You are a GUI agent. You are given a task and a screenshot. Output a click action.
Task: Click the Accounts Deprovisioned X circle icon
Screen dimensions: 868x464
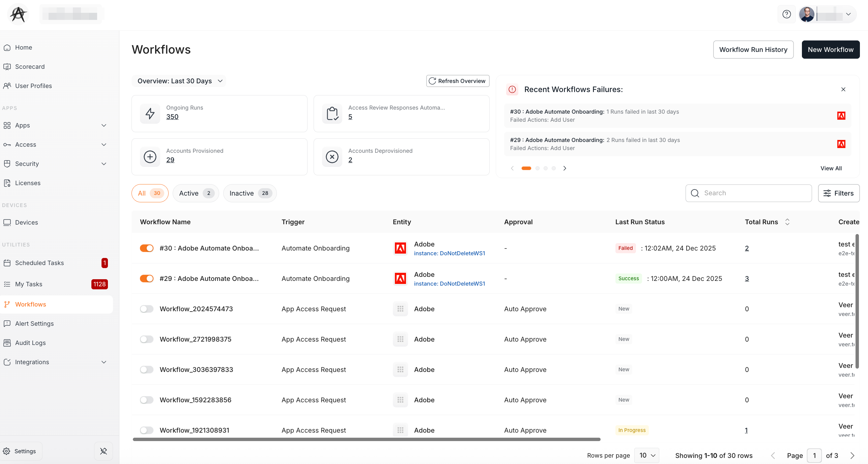pyautogui.click(x=332, y=157)
